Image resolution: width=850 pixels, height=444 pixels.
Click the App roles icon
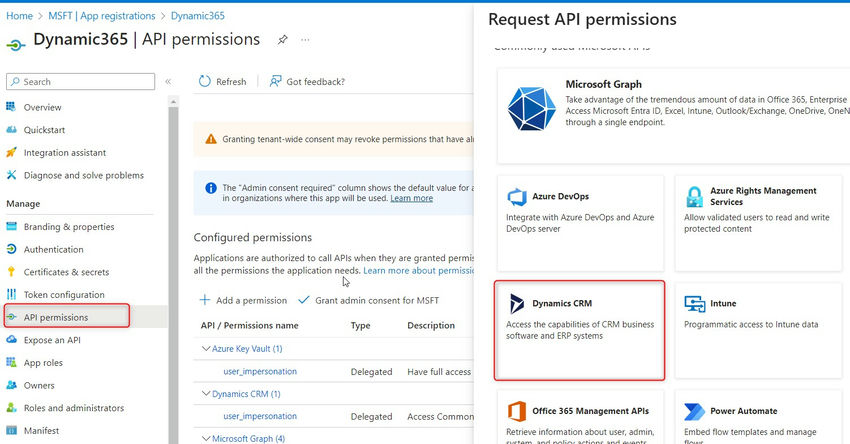coord(11,363)
